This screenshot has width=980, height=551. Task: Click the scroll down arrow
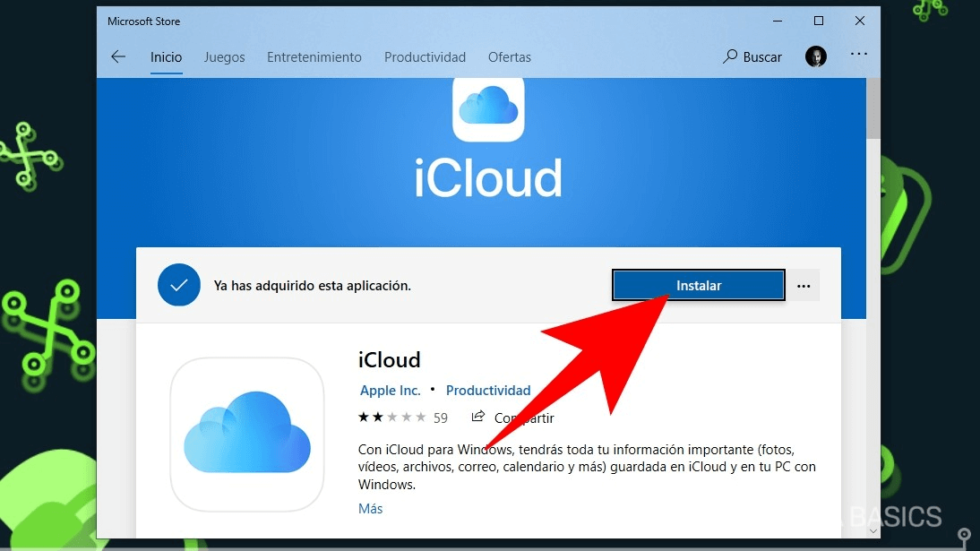pos(873,531)
